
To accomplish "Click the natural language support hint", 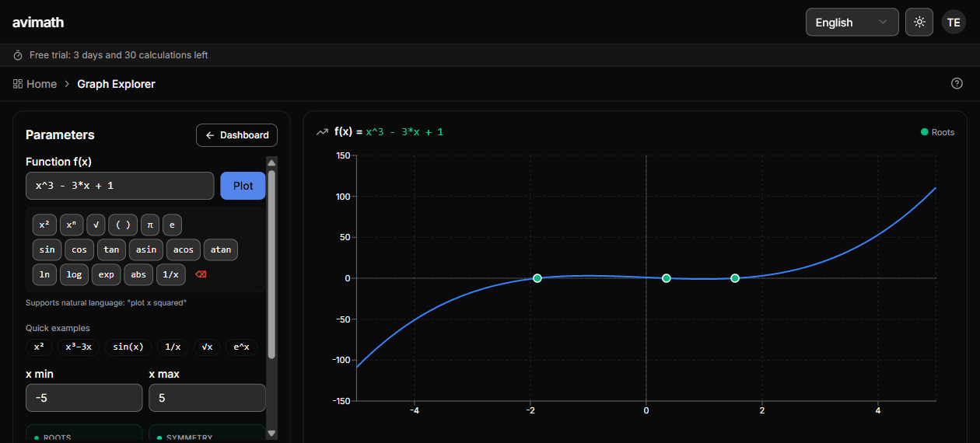I will pos(106,302).
